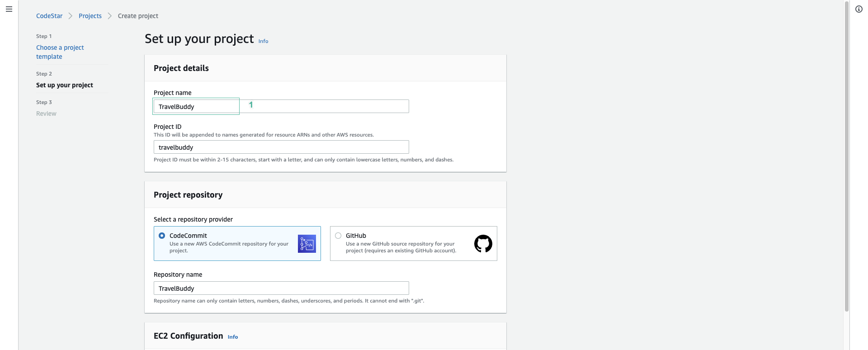The width and height of the screenshot is (868, 350).
Task: Click the Repository name rules hint text
Action: coord(289,301)
